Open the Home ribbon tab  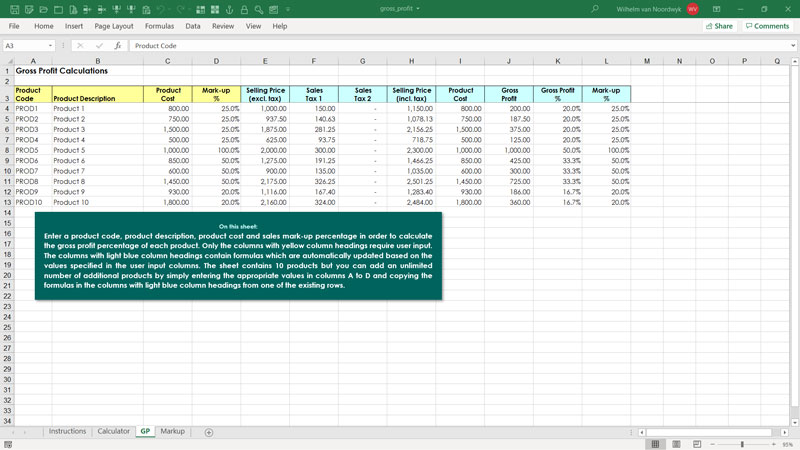(43, 26)
